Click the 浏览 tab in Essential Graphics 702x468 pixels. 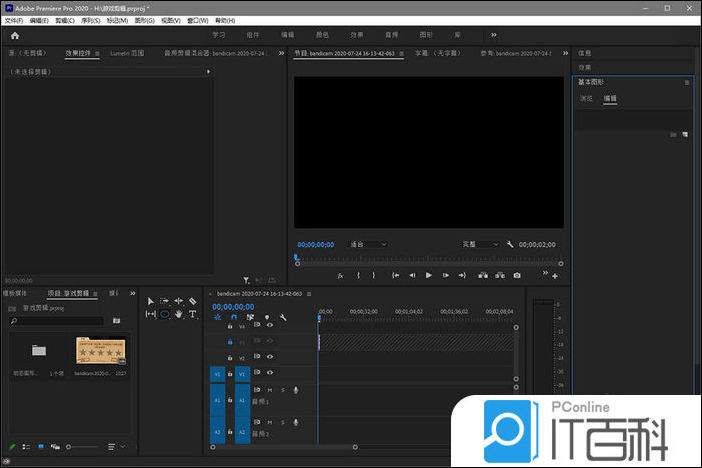(587, 99)
